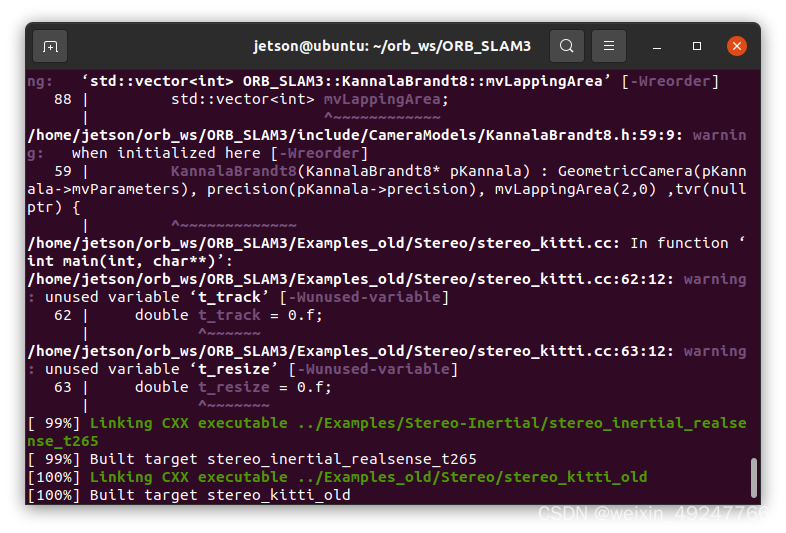
Task: Click the 'ala->mvParameters), precision' code line
Action: (x=387, y=190)
